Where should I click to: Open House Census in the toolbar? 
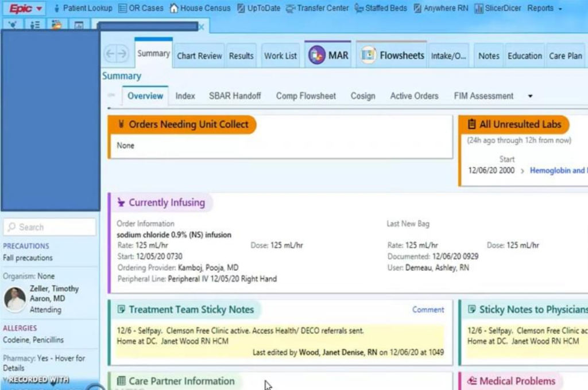[x=200, y=8]
